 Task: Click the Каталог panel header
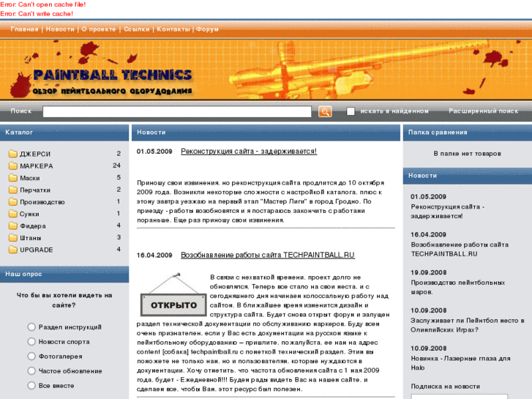[x=64, y=133]
